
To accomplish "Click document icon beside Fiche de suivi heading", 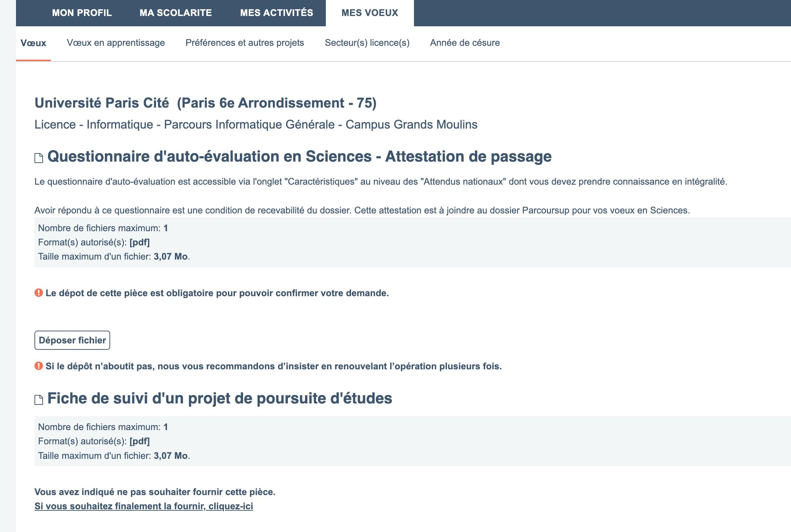I will coord(39,400).
